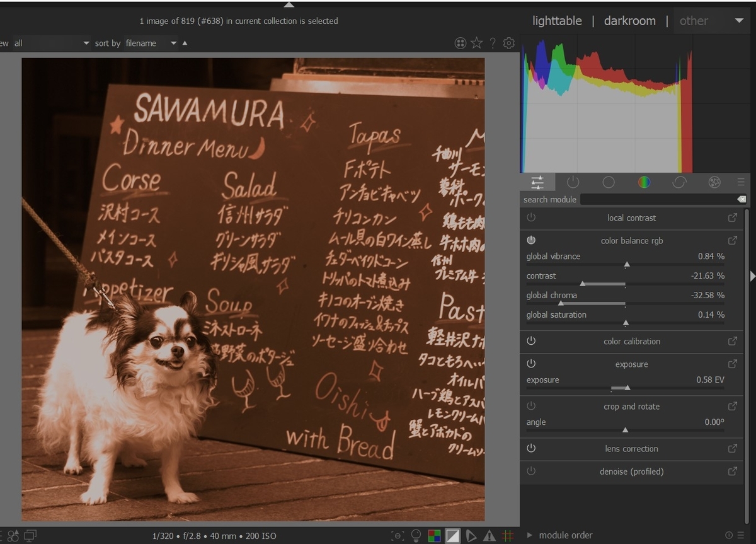
Task: Open module order presets menu icon
Action: 740,535
